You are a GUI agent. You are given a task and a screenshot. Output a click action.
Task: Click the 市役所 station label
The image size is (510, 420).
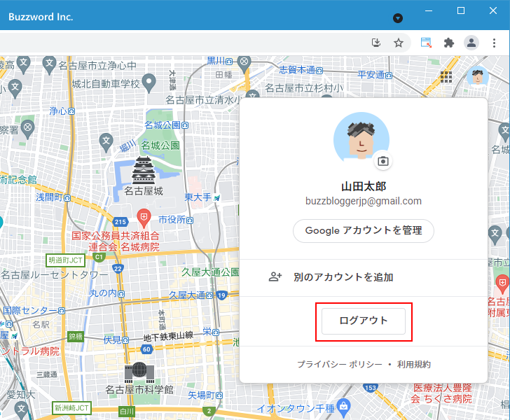pyautogui.click(x=176, y=220)
